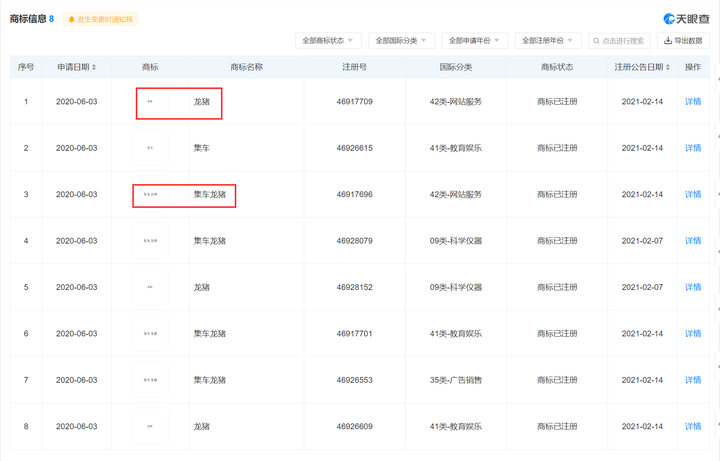720x461 pixels.
Task: Sort by 申请日期 arrow icon
Action: coord(94,67)
